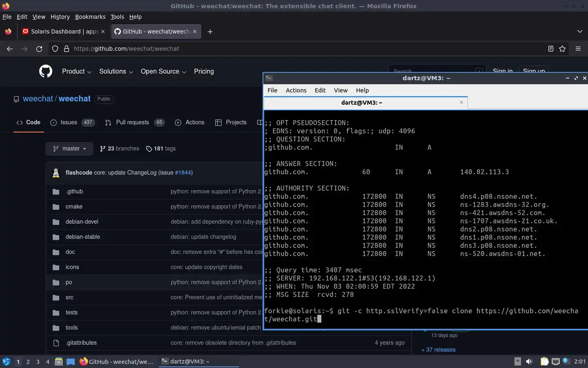View the 181 tags link

[x=161, y=148]
